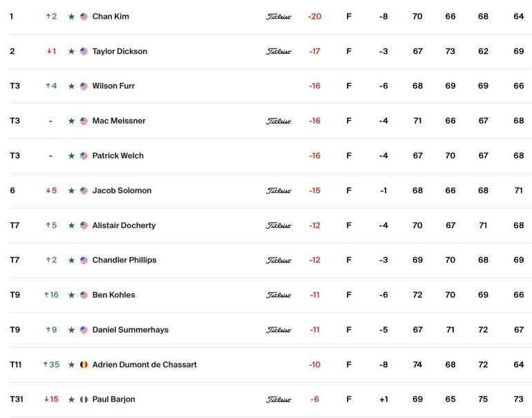Image resolution: width=532 pixels, height=418 pixels.
Task: Click the Titleist logo in Jacob Solomon's row
Action: point(278,191)
